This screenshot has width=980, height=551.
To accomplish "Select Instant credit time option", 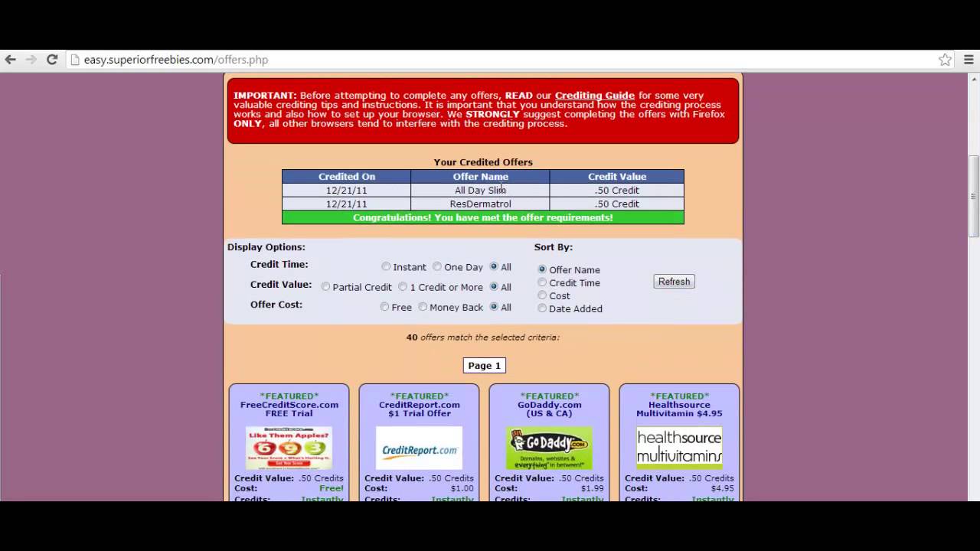I will (386, 266).
